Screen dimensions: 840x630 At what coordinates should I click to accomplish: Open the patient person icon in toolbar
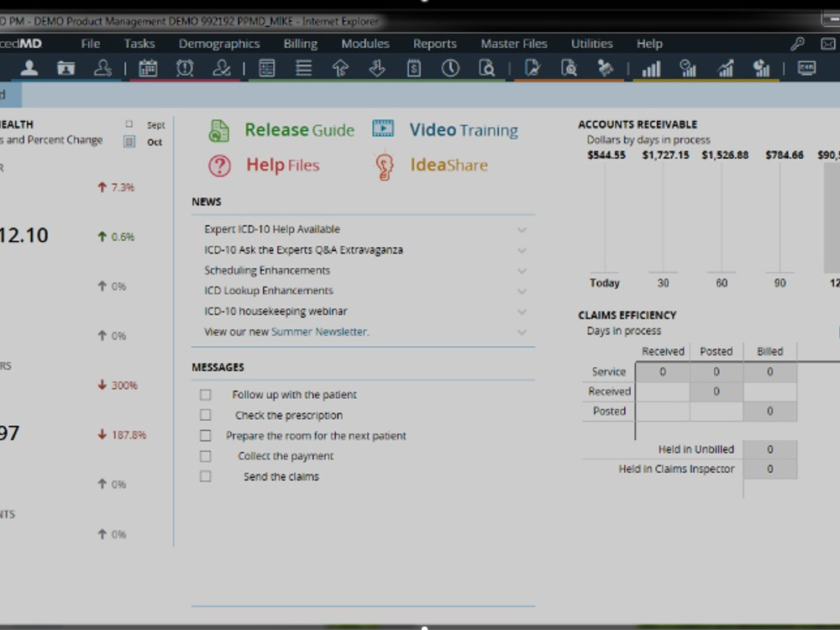click(29, 68)
